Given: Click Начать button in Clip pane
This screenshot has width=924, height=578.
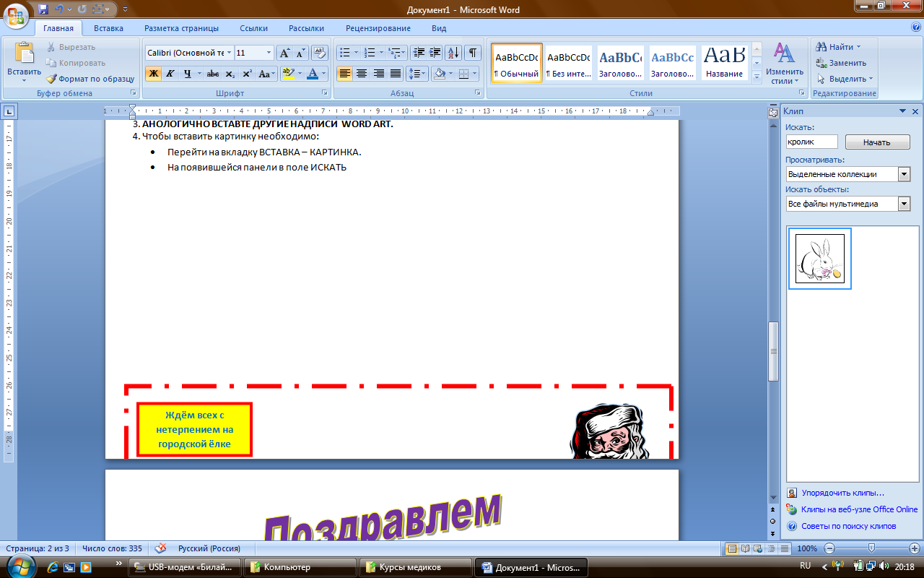Looking at the screenshot, I should point(876,142).
